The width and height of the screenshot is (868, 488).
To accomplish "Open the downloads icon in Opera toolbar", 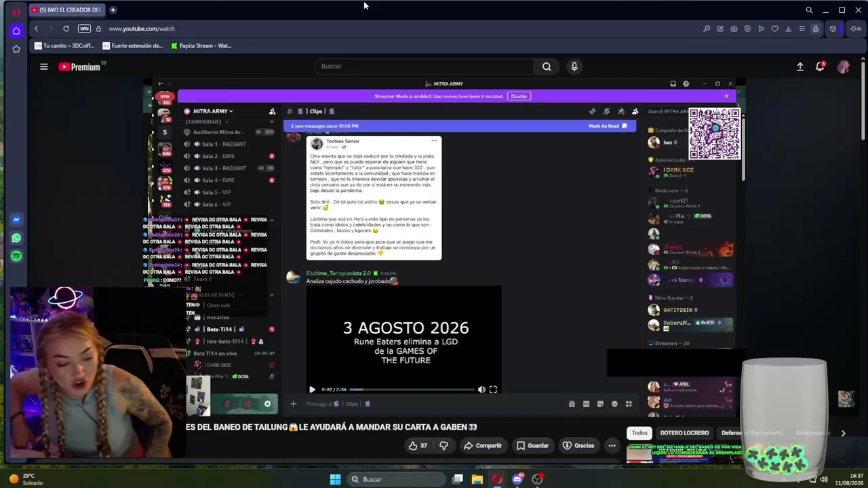I will click(x=788, y=28).
